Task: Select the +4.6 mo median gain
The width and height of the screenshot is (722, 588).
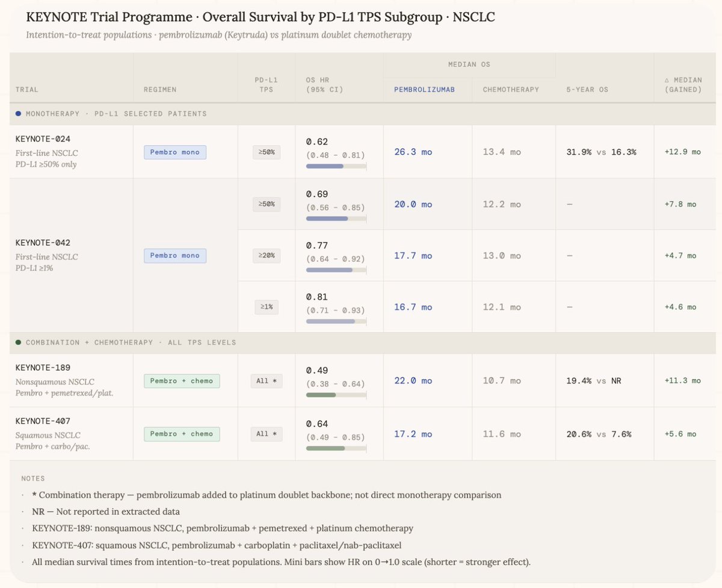Action: pos(680,307)
